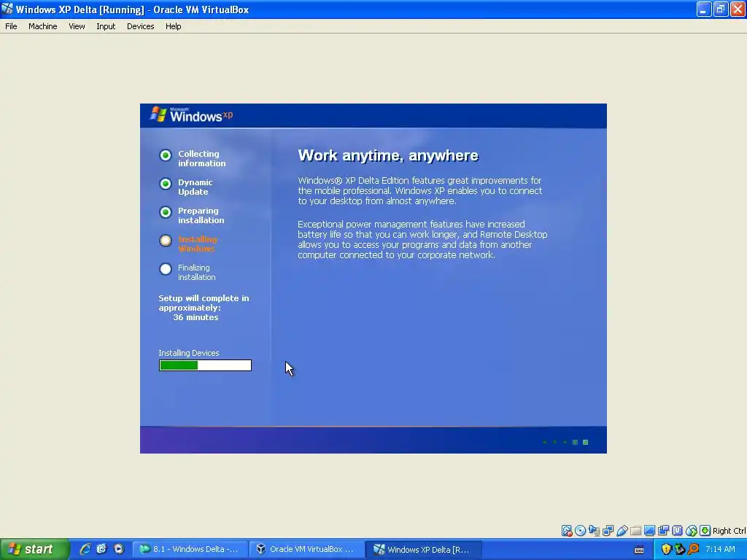Click the audio status icon
The image size is (747, 560).
(594, 531)
